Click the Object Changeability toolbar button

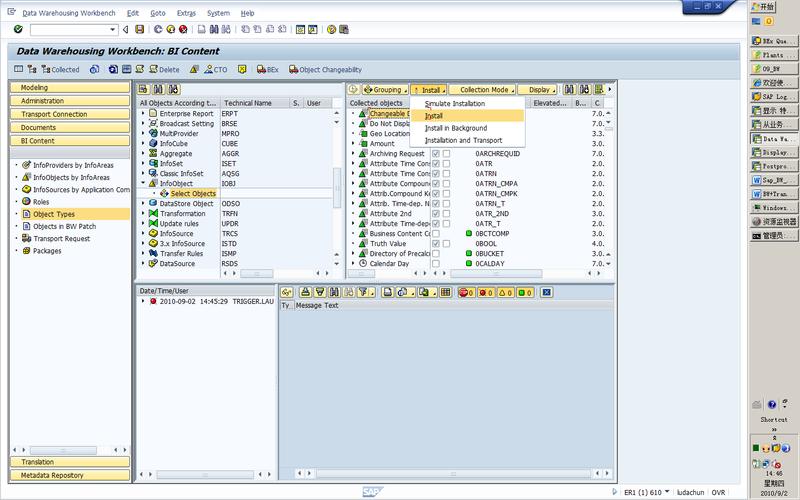[325, 69]
